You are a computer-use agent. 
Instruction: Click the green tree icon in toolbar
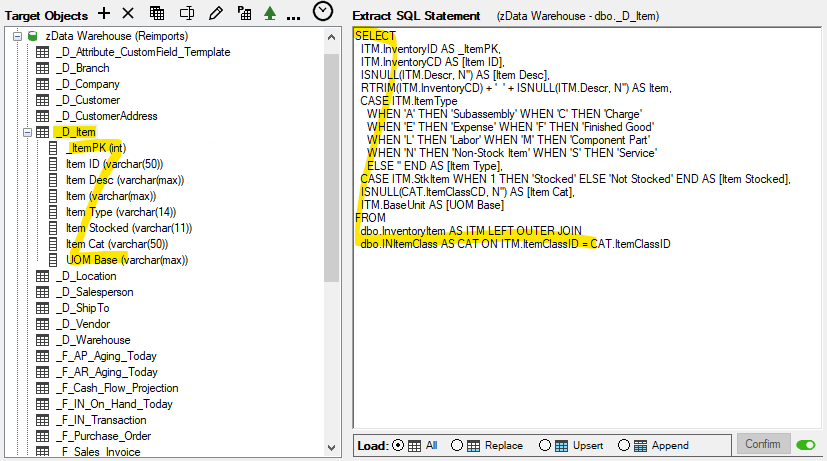click(x=270, y=14)
